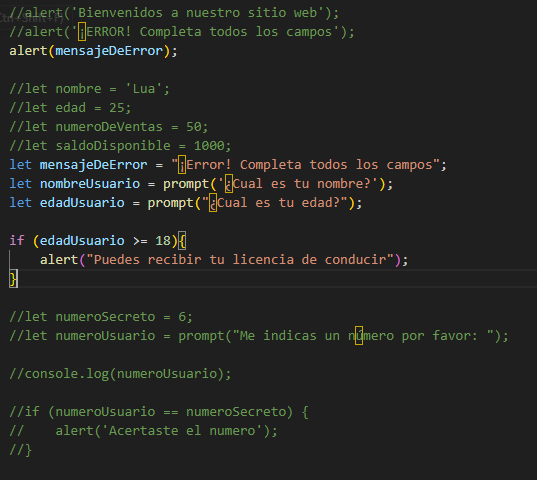The height and width of the screenshot is (480, 537).
Task: Click the comment line let edad = 25
Action: tap(70, 108)
